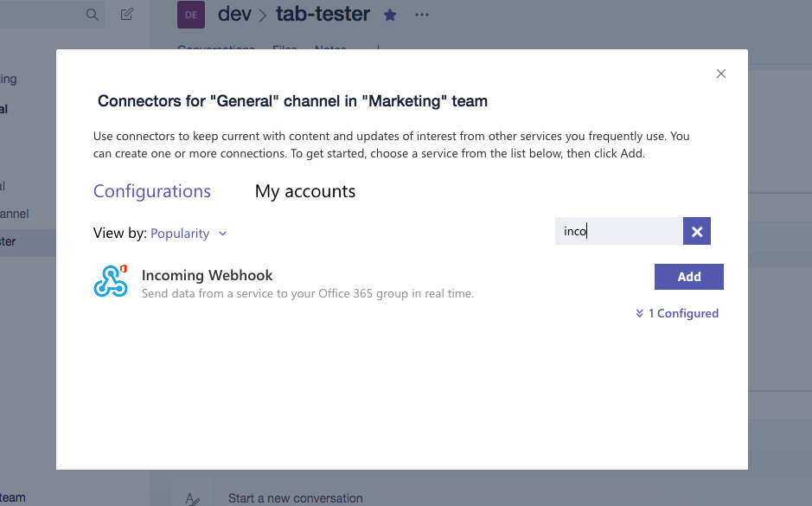
Task: Expand the 1 Configured section
Action: pyautogui.click(x=677, y=313)
